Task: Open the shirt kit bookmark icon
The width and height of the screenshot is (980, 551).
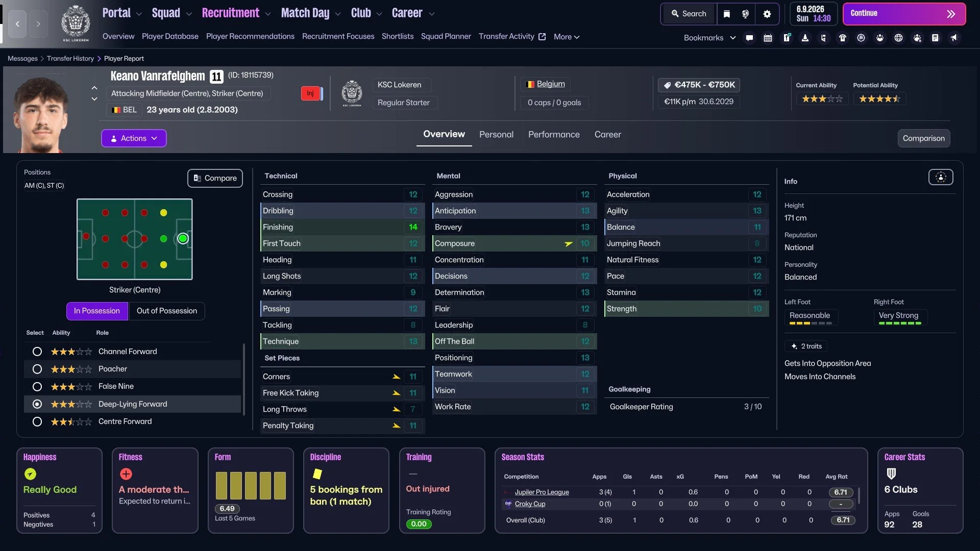Action: (x=843, y=38)
